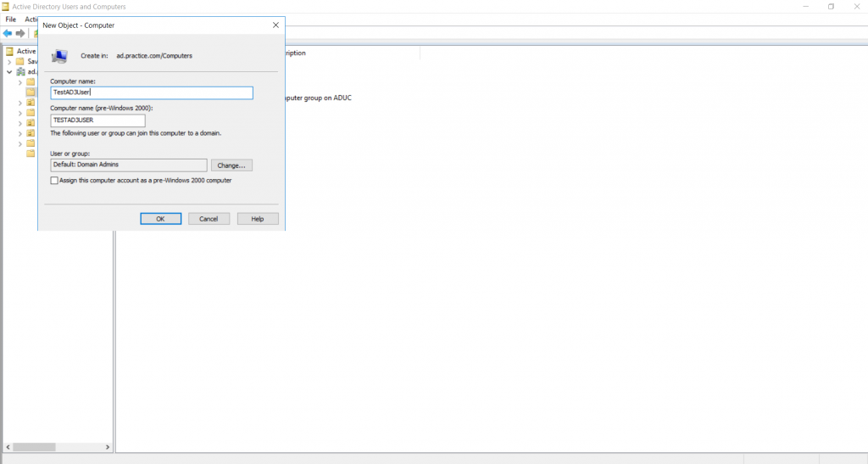Click the Change... button for user or group
Viewport: 868px width, 464px height.
point(231,165)
